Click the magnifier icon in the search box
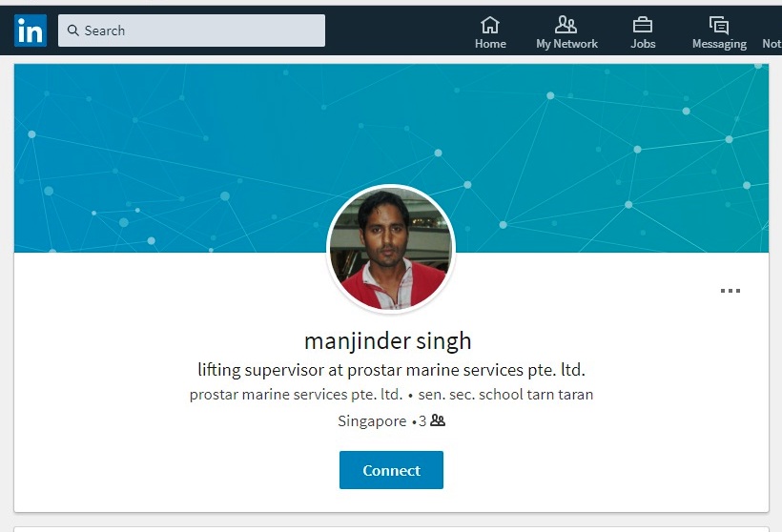782x532 pixels. pos(72,31)
